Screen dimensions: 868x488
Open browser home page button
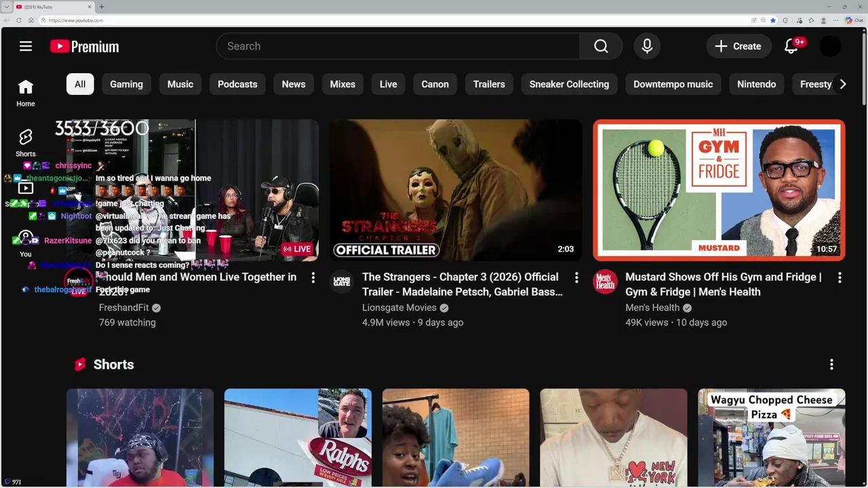(x=31, y=20)
